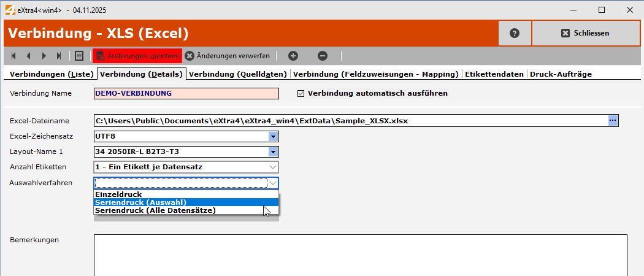Click Änderungen speichern
The width and height of the screenshot is (644, 276).
coord(137,56)
